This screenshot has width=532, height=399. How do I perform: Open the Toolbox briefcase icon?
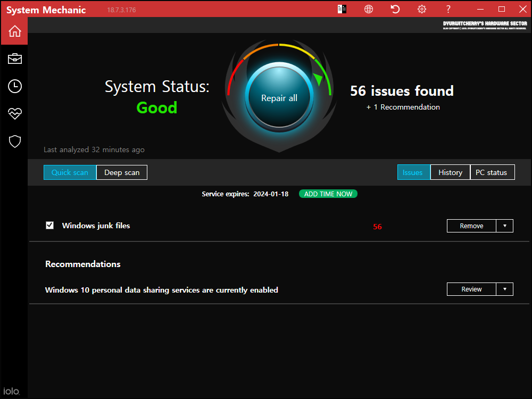pyautogui.click(x=14, y=59)
